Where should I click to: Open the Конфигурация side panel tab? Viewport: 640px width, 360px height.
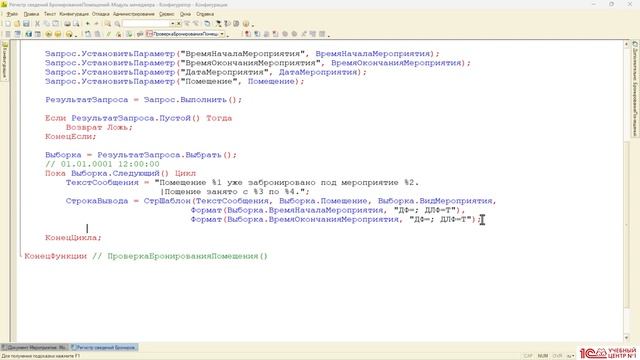point(5,61)
